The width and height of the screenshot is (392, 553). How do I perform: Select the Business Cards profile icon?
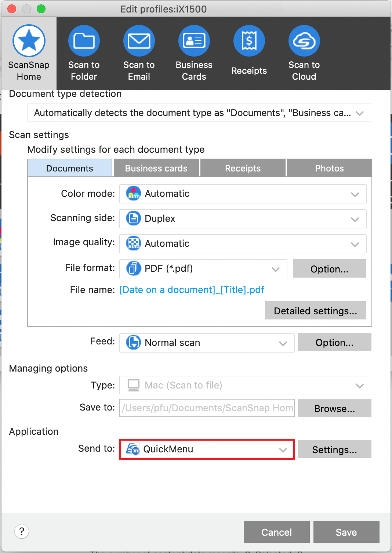194,41
